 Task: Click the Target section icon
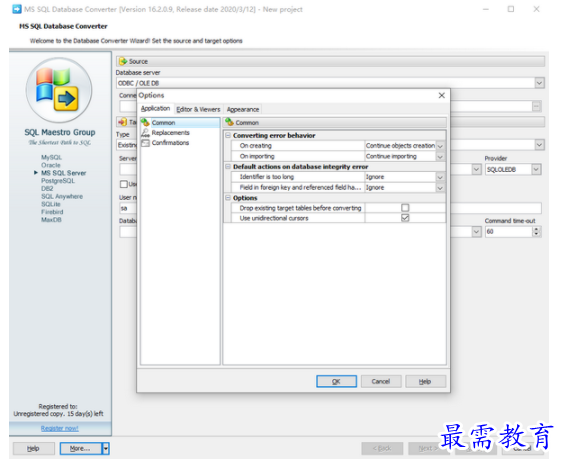tap(123, 122)
